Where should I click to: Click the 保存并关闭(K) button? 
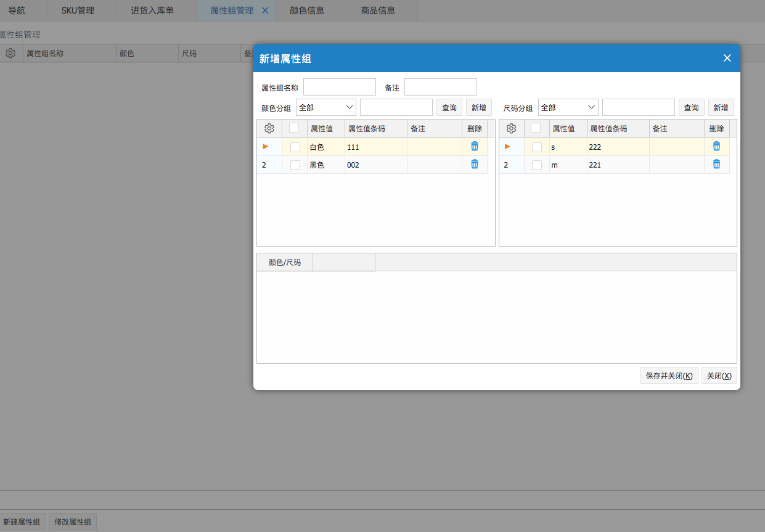pos(669,375)
